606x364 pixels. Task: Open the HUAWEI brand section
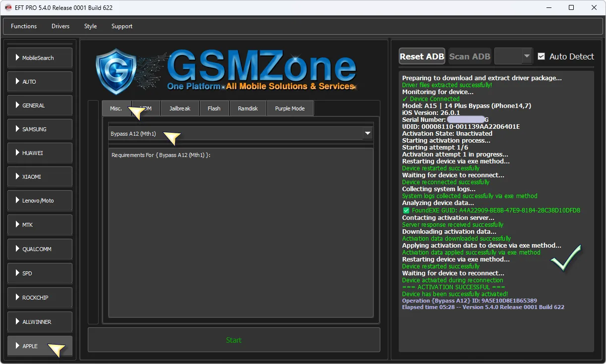click(x=40, y=153)
